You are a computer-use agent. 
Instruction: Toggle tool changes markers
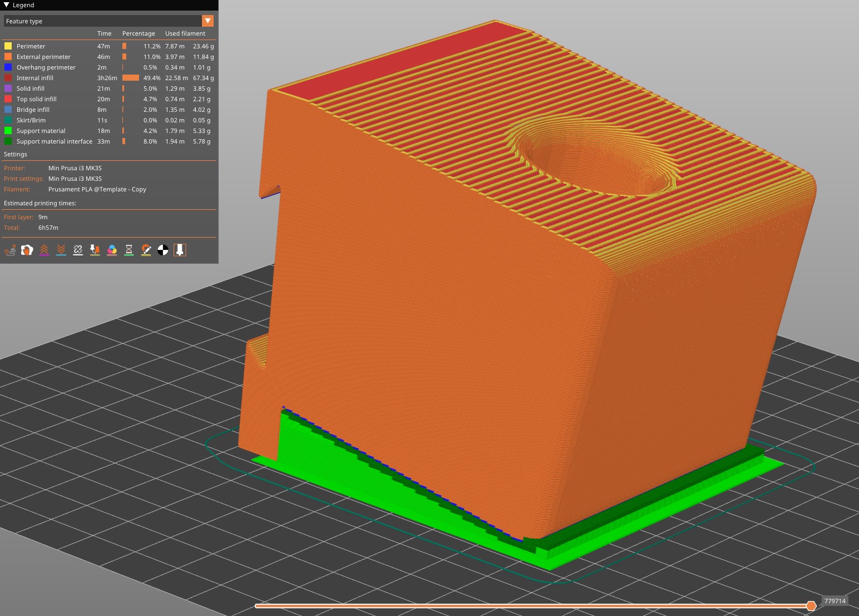pos(95,250)
